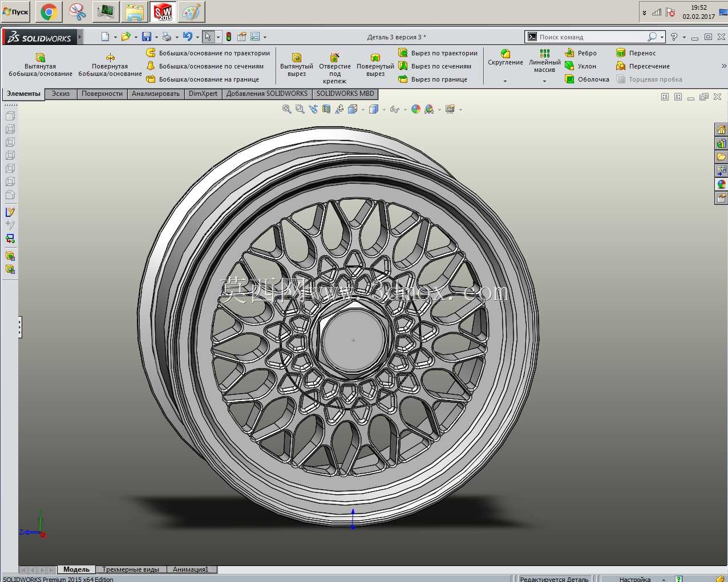Switch to the Эскиз tab
This screenshot has height=582, width=728.
pyautogui.click(x=60, y=94)
